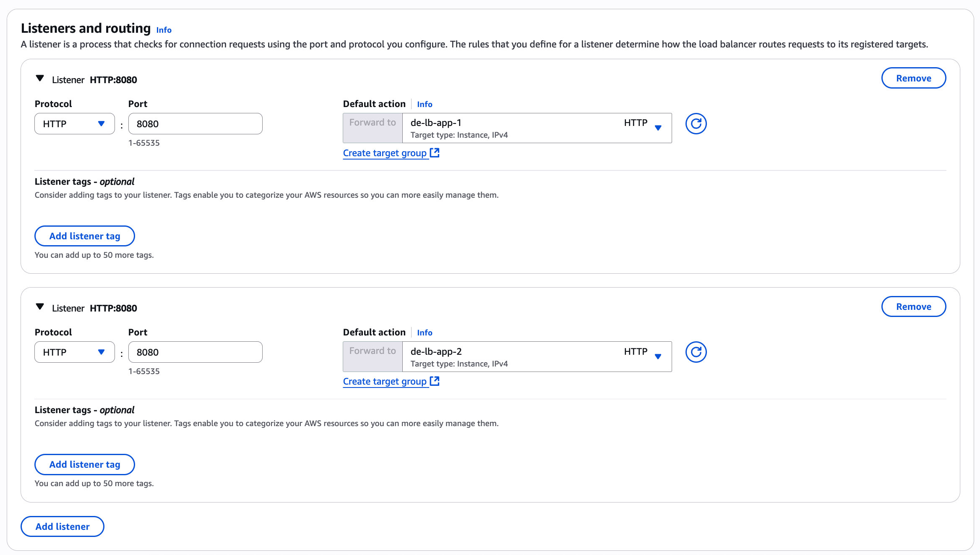This screenshot has width=980, height=555.
Task: Click Add listener tag in second listener
Action: point(85,464)
